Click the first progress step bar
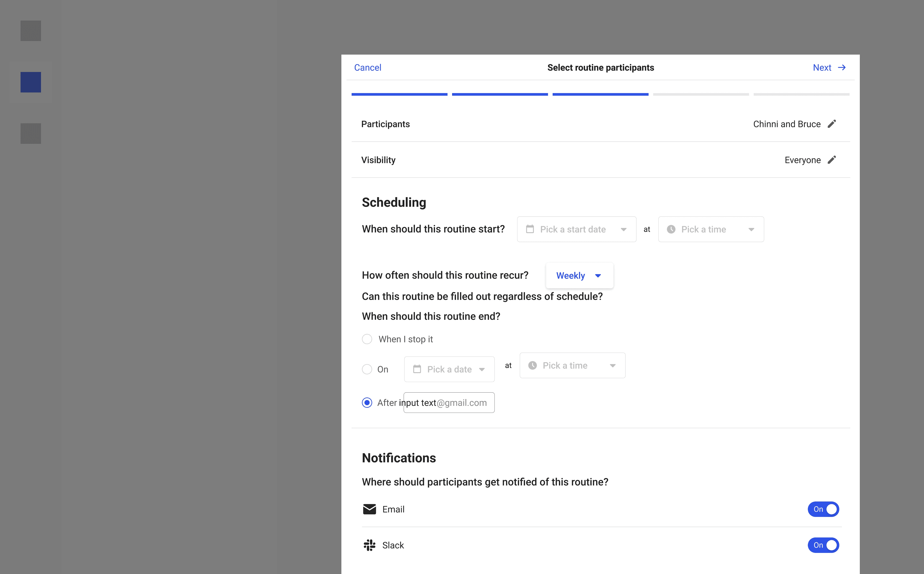The width and height of the screenshot is (924, 574). click(x=399, y=94)
